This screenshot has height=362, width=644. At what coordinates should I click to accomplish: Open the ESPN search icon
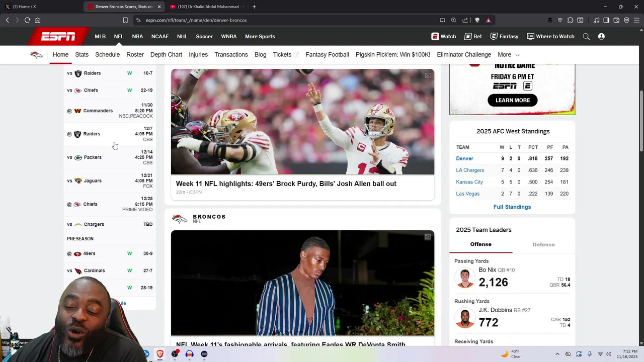(586, 36)
